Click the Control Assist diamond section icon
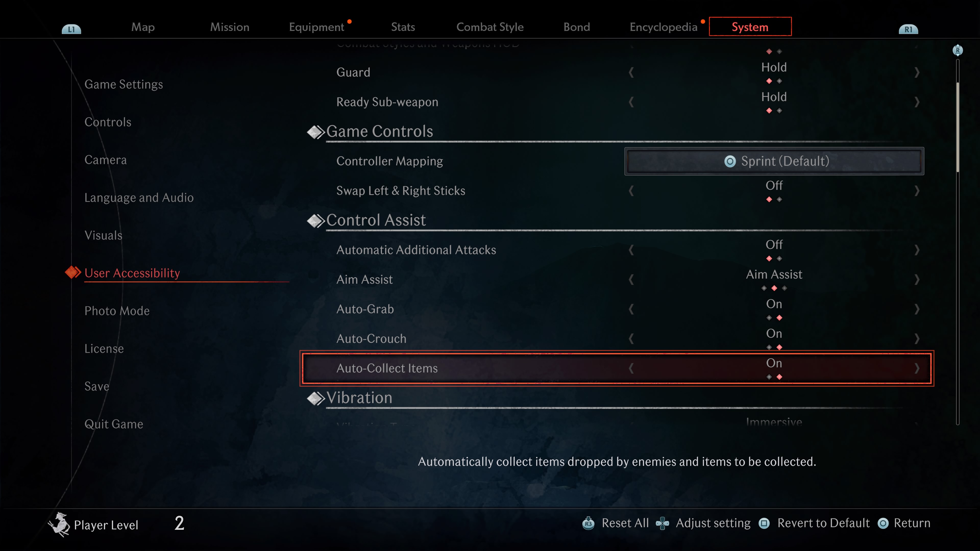 click(314, 220)
